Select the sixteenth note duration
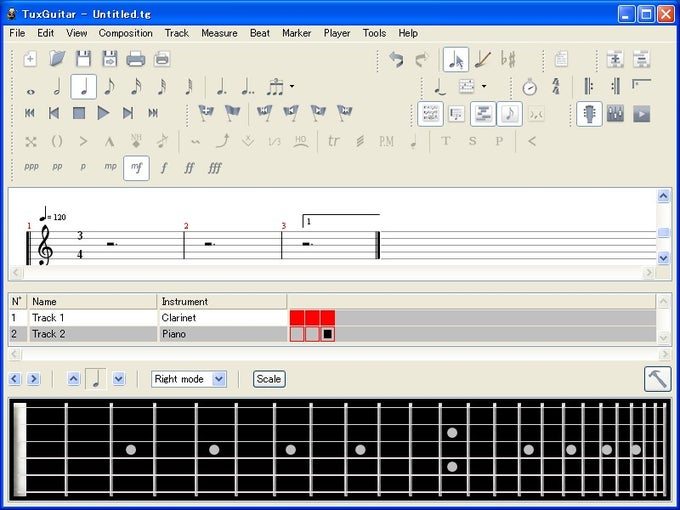Viewport: 680px width, 510px height. pyautogui.click(x=136, y=87)
